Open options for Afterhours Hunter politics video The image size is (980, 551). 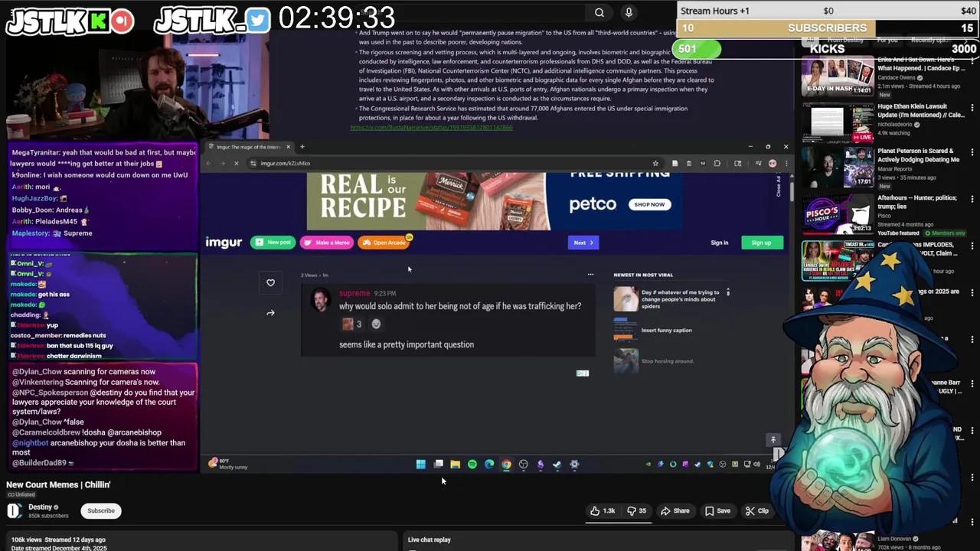972,200
